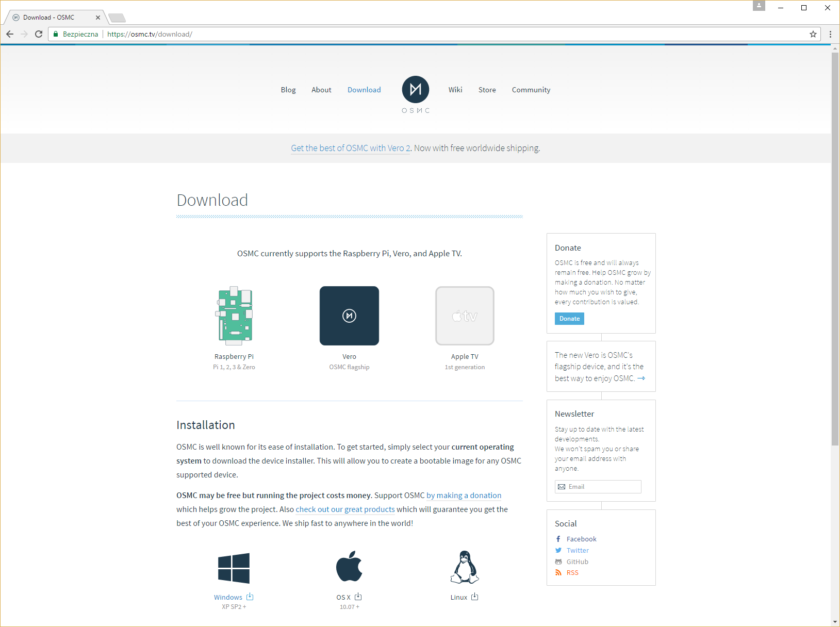Go back with browser back arrow

pos(10,34)
